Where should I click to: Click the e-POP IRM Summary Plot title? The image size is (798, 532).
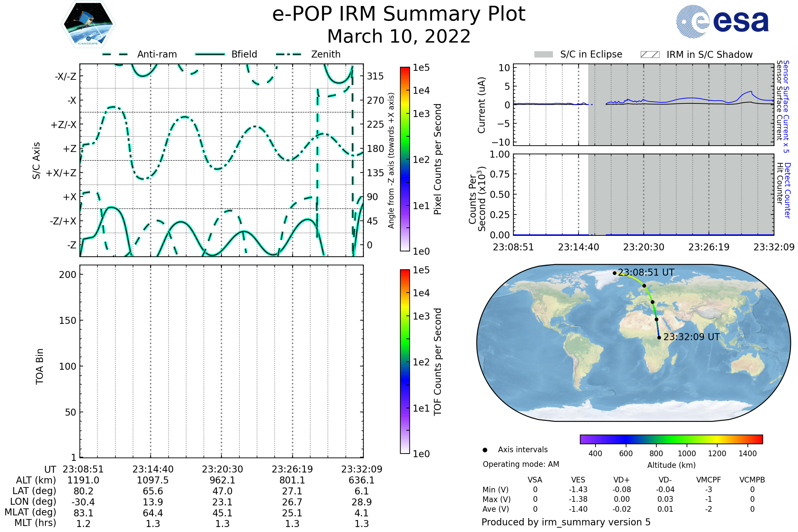pos(399,14)
